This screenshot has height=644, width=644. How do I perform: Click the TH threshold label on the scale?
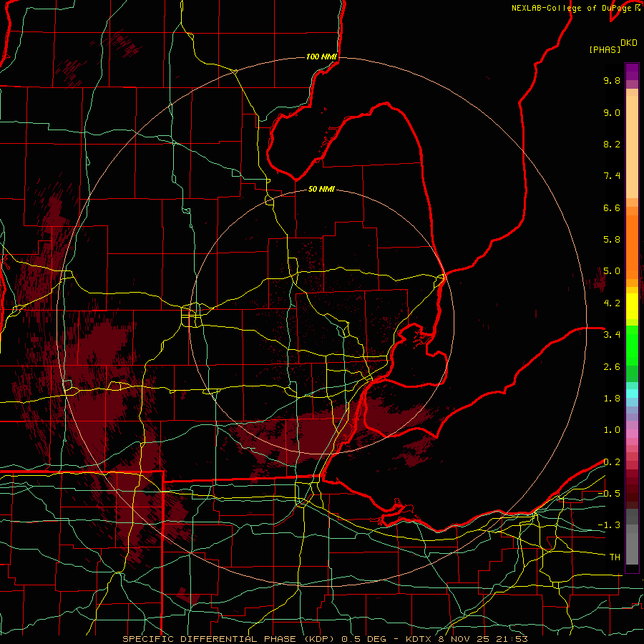coord(615,557)
